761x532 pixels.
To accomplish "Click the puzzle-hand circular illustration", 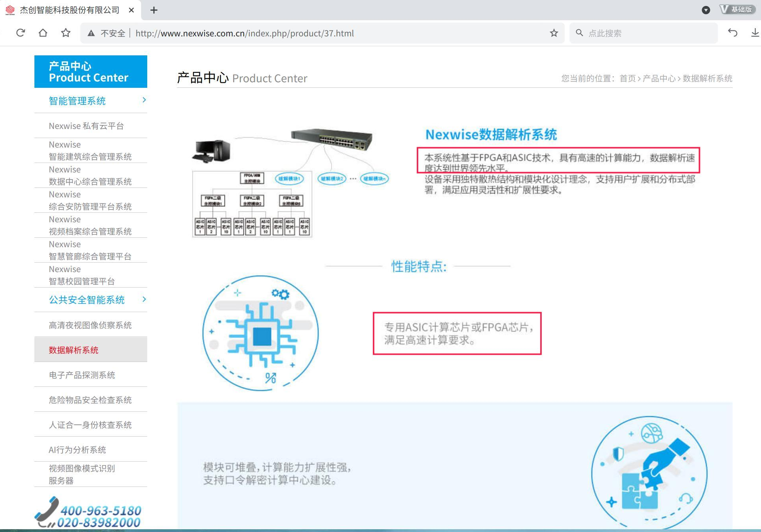I will tap(649, 472).
